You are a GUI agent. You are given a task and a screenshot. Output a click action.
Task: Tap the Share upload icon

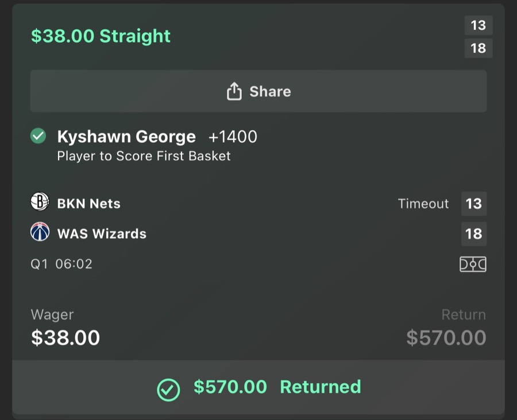pyautogui.click(x=234, y=91)
